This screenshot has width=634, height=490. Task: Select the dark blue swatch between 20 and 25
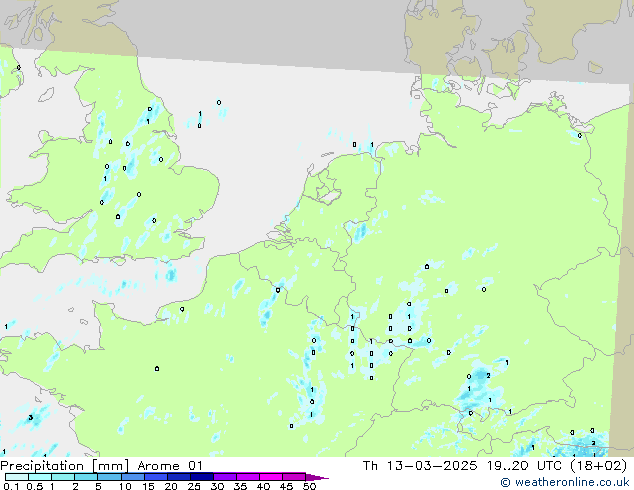coord(178,477)
